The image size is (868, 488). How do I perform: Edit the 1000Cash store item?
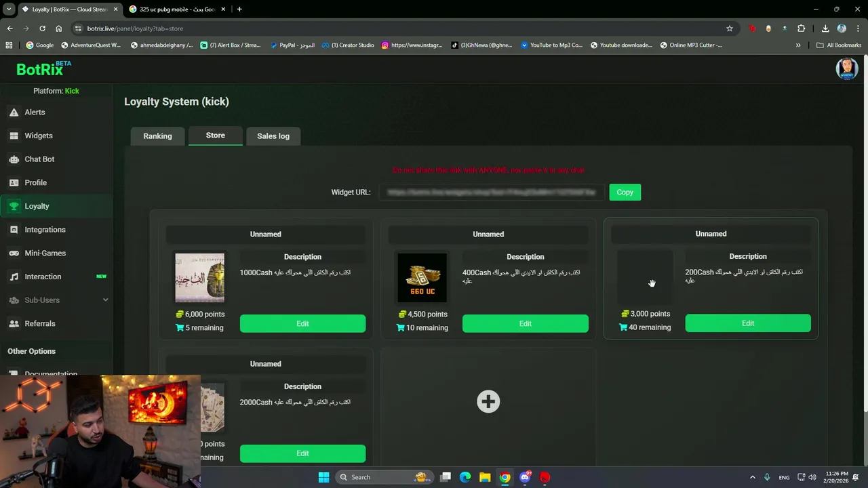(x=302, y=324)
